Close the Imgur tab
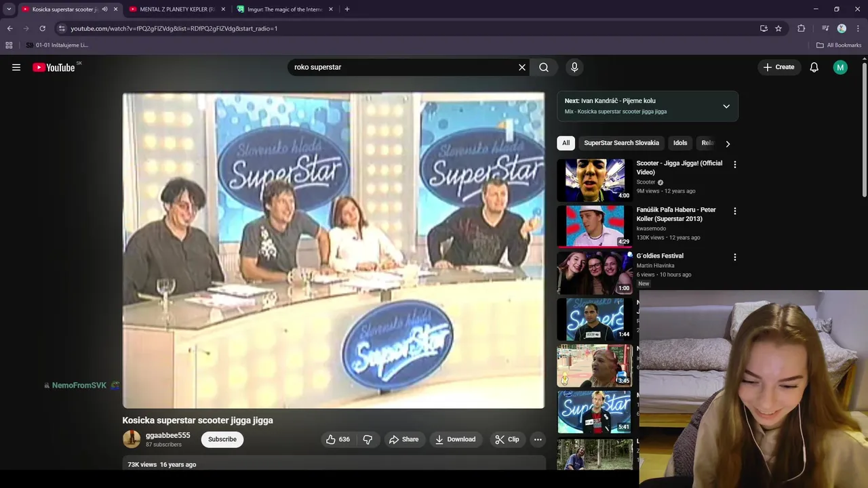The width and height of the screenshot is (868, 488). [331, 9]
